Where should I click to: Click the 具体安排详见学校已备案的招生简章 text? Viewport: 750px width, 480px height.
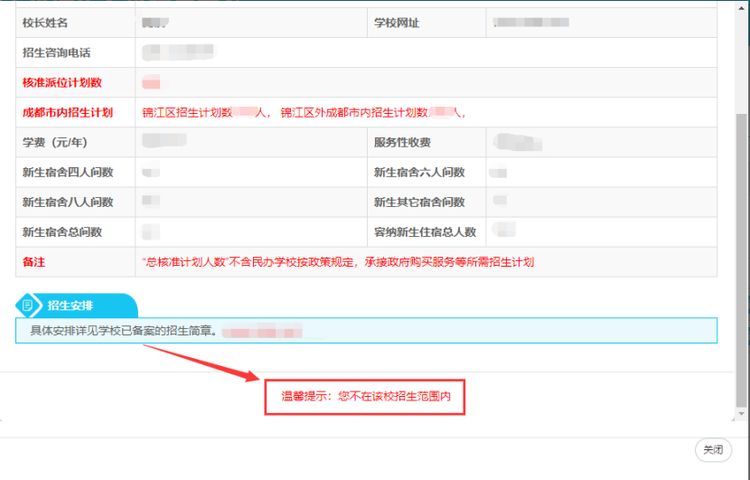point(124,330)
